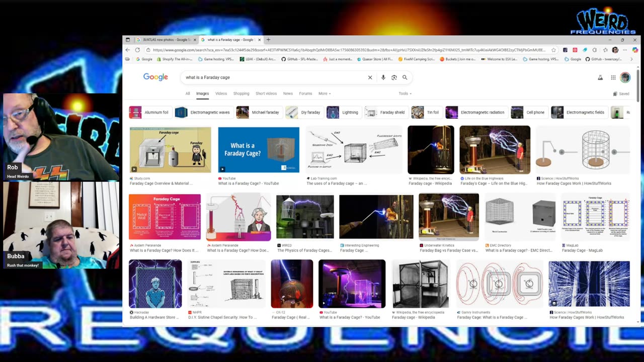The image size is (644, 362).
Task: Switch to the Videos tab
Action: 221,94
